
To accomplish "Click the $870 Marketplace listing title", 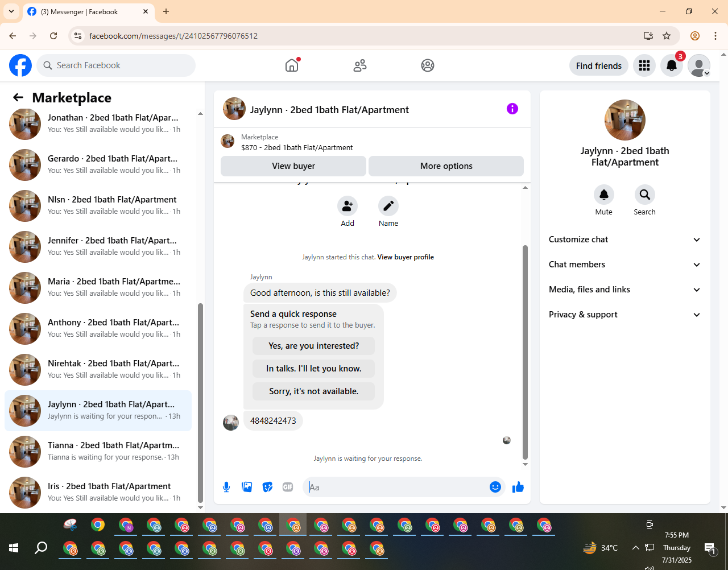I will [297, 147].
